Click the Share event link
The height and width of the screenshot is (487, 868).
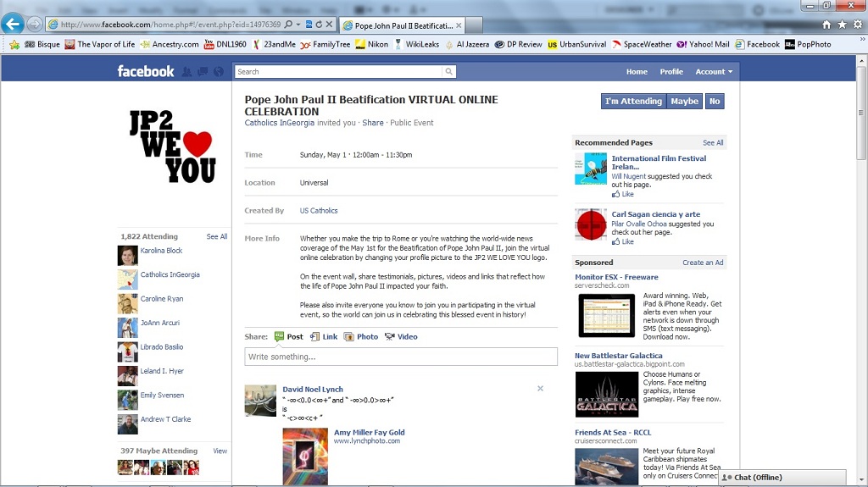click(373, 123)
